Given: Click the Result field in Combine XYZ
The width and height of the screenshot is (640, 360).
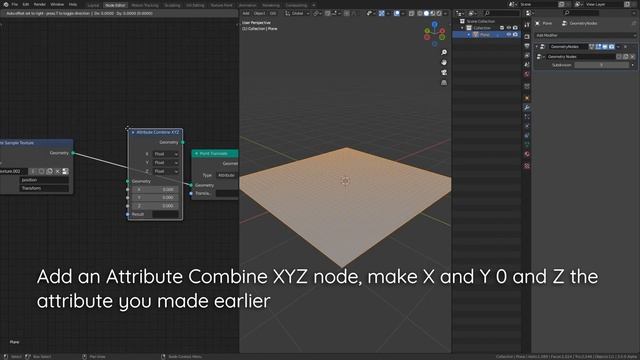Looking at the screenshot, I should [165, 214].
